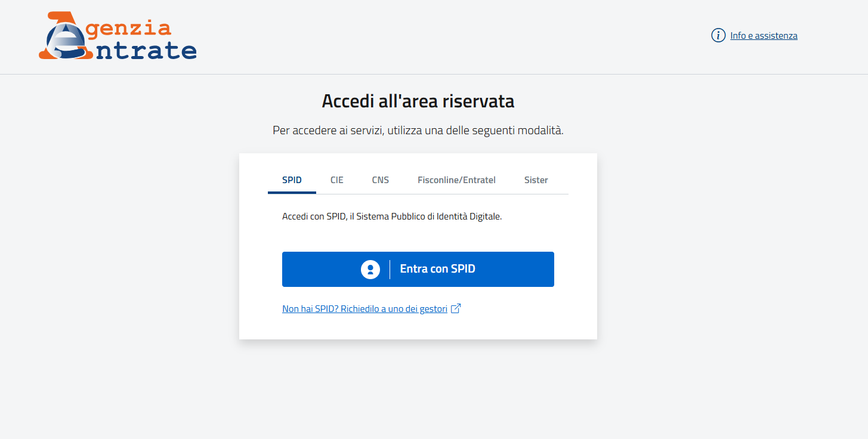Click the vertical divider inside SPID button
This screenshot has height=439, width=868.
click(x=390, y=269)
